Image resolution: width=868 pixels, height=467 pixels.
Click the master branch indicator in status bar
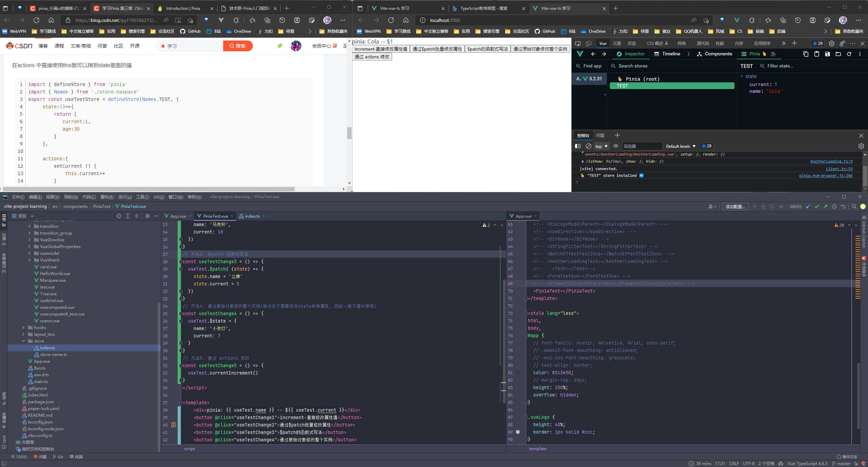[841, 464]
